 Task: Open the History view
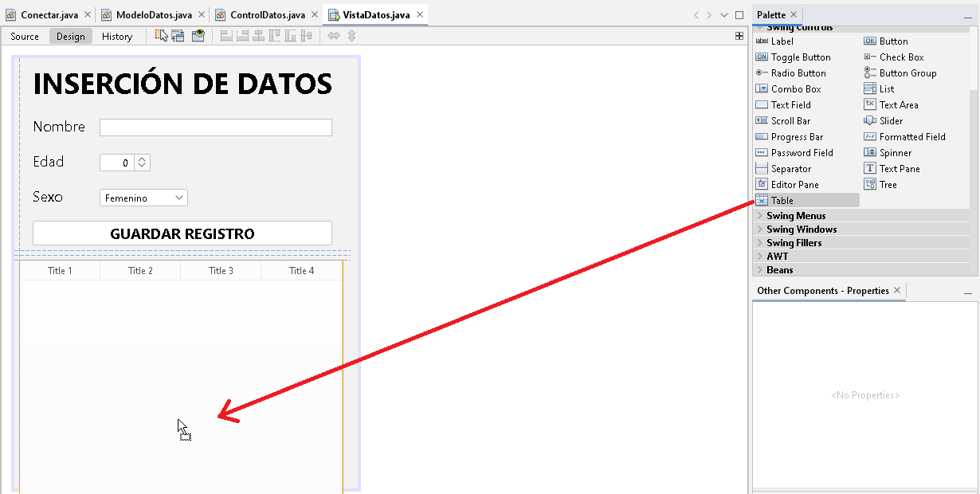pyautogui.click(x=117, y=37)
